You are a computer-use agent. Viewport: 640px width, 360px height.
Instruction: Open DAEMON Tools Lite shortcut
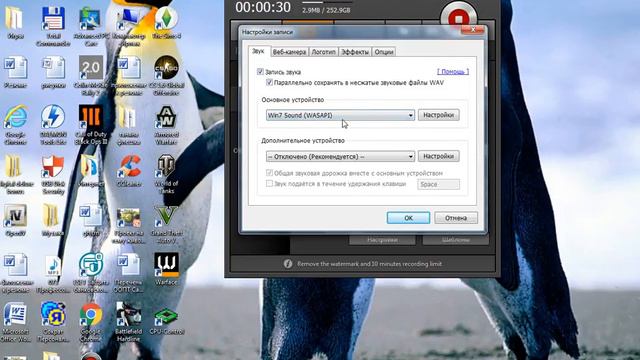click(x=53, y=124)
